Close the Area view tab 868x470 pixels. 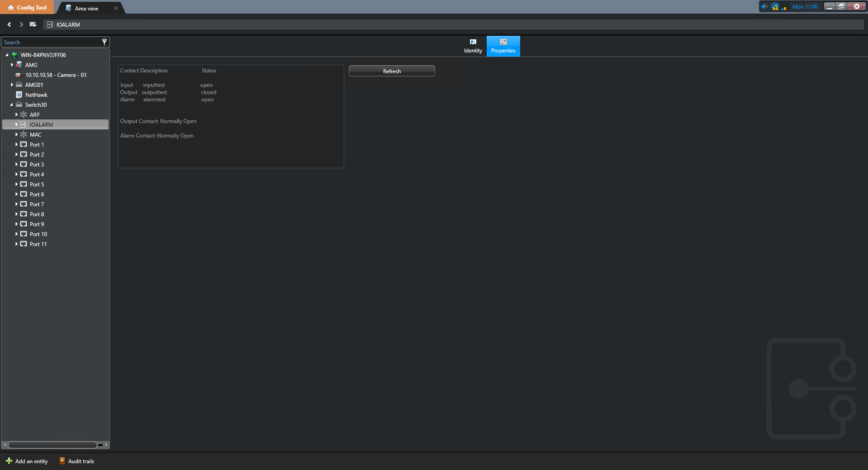116,8
